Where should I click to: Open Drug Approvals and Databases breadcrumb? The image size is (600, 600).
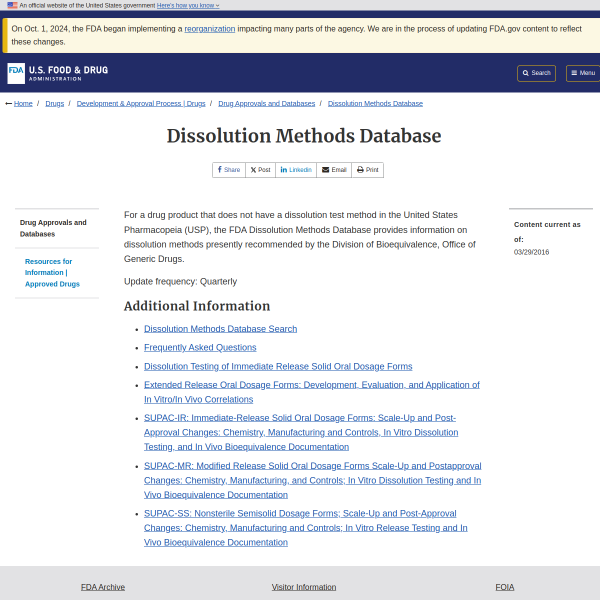pyautogui.click(x=267, y=104)
